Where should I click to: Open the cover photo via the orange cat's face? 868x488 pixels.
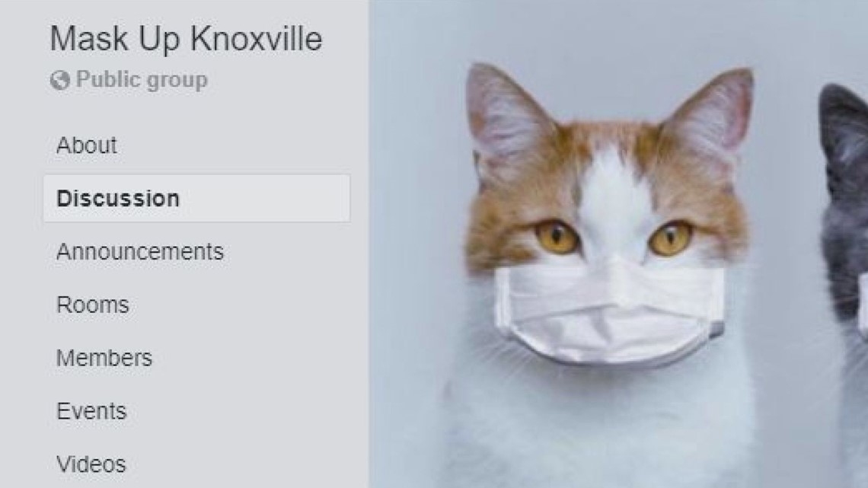[609, 222]
